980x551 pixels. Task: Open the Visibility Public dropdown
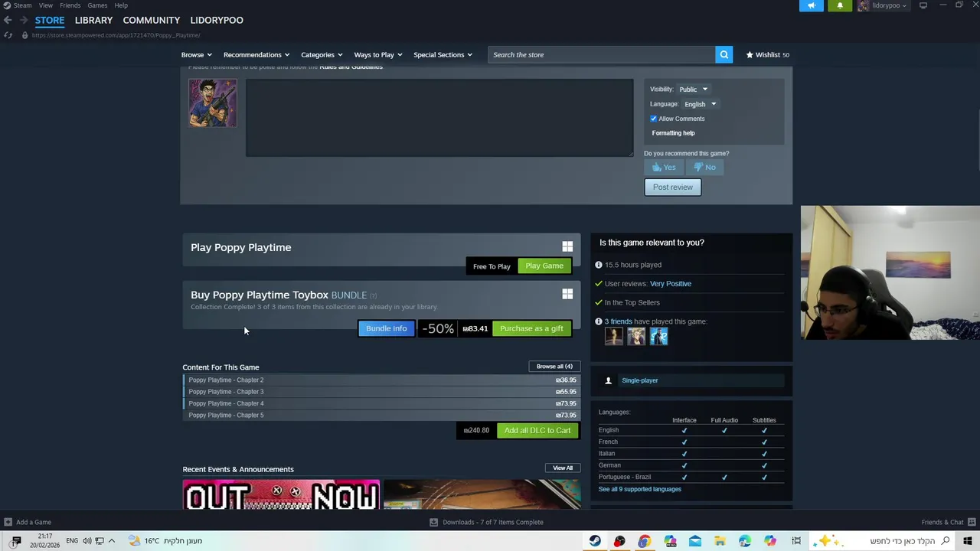click(x=693, y=89)
